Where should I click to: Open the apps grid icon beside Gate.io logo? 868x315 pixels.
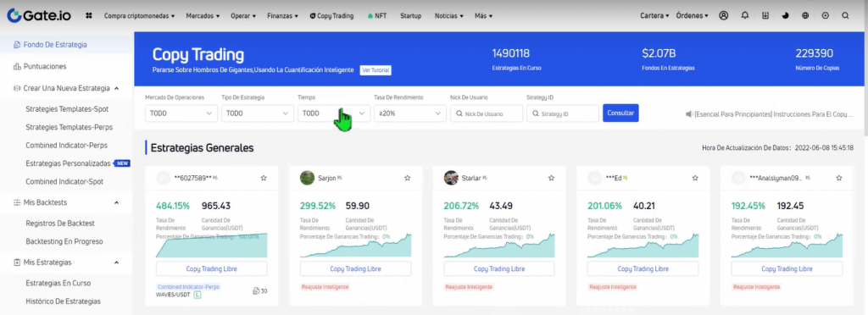88,16
